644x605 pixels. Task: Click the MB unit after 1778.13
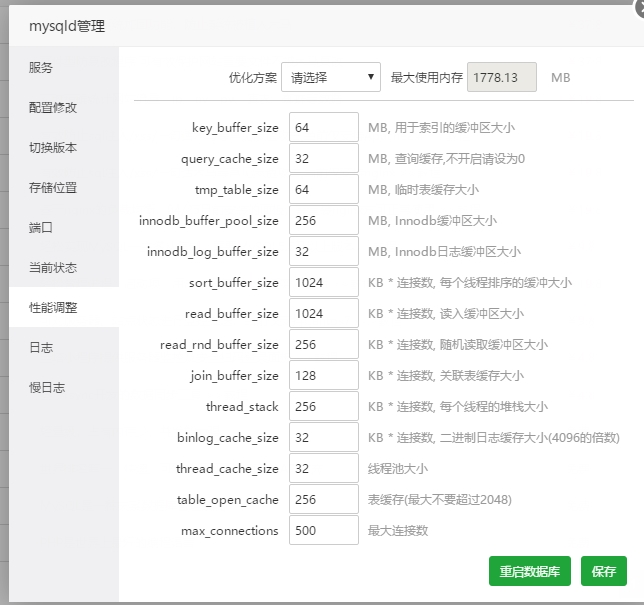561,78
